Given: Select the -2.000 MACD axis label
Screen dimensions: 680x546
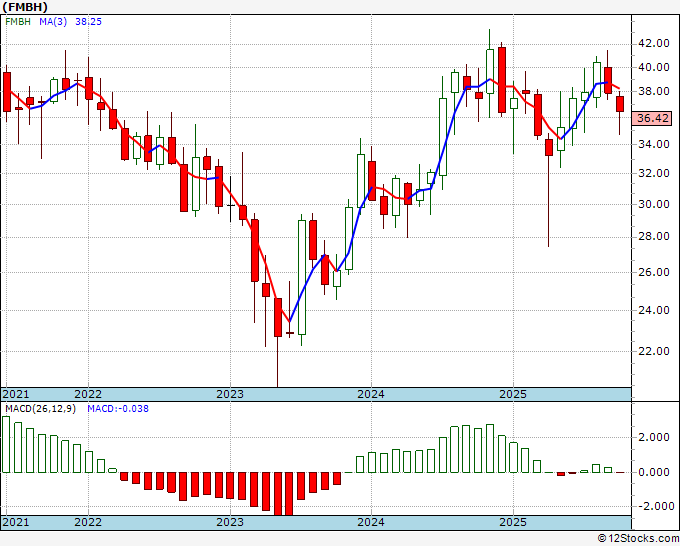Looking at the screenshot, I should point(652,506).
